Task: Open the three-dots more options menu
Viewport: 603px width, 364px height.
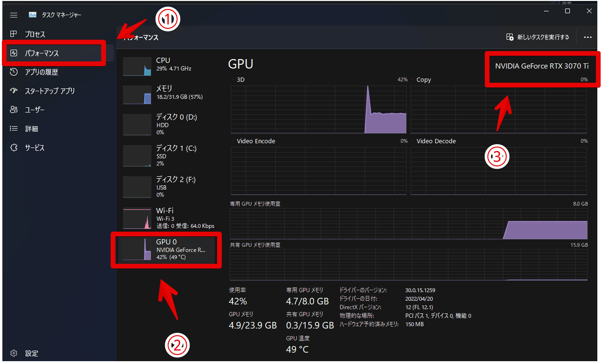Action: tap(588, 37)
